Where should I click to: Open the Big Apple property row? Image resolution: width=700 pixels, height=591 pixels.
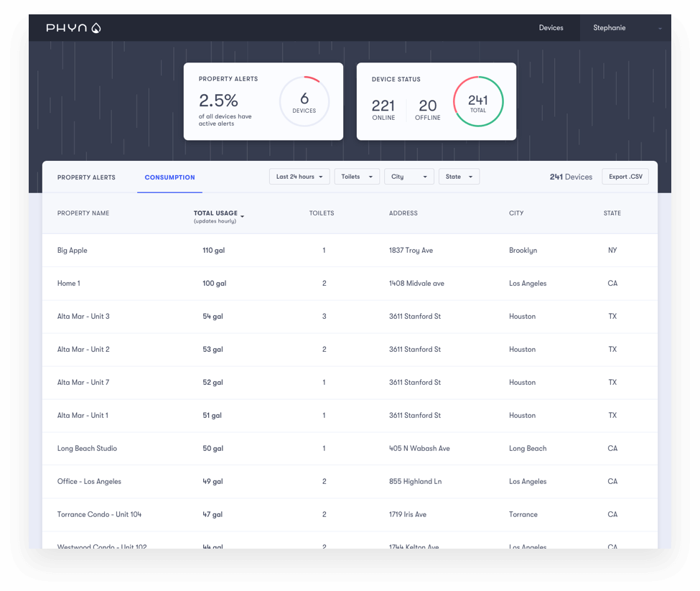[x=73, y=251]
